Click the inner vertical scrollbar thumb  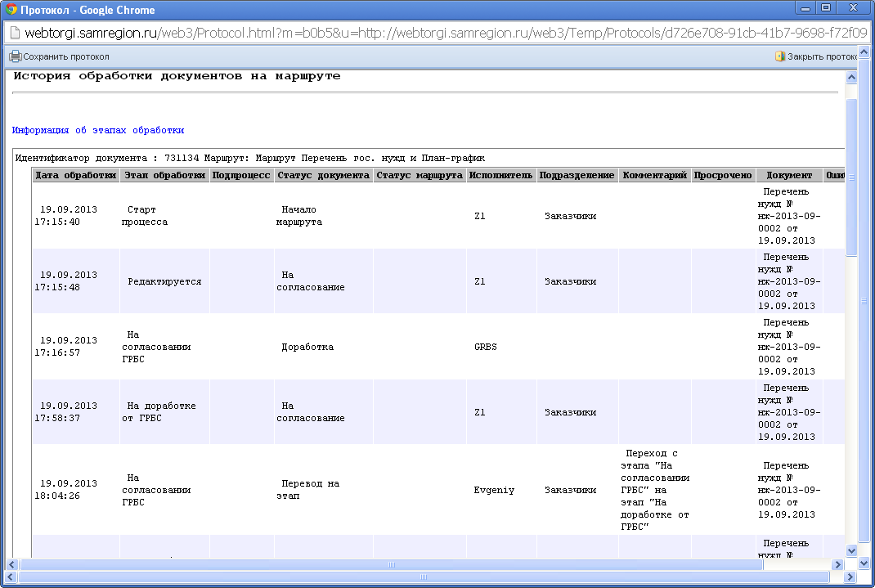tap(851, 176)
